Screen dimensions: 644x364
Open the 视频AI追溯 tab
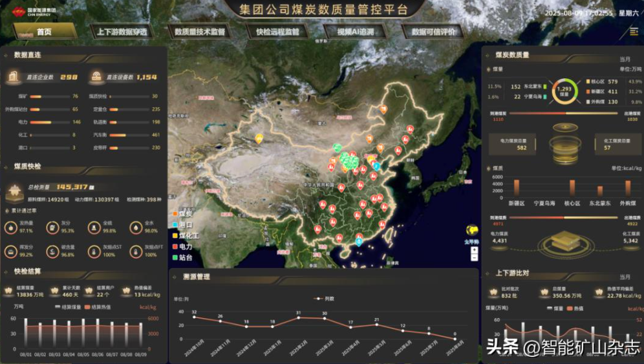[354, 32]
